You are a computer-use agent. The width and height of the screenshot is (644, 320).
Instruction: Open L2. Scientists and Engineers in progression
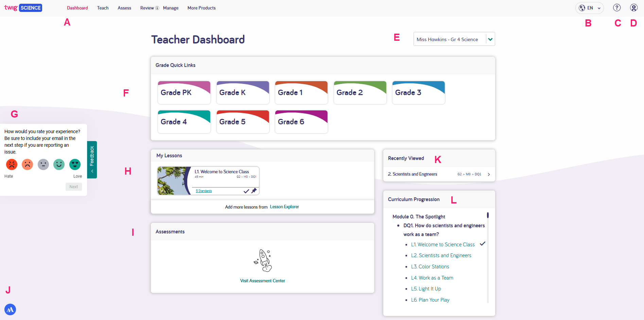tap(441, 255)
